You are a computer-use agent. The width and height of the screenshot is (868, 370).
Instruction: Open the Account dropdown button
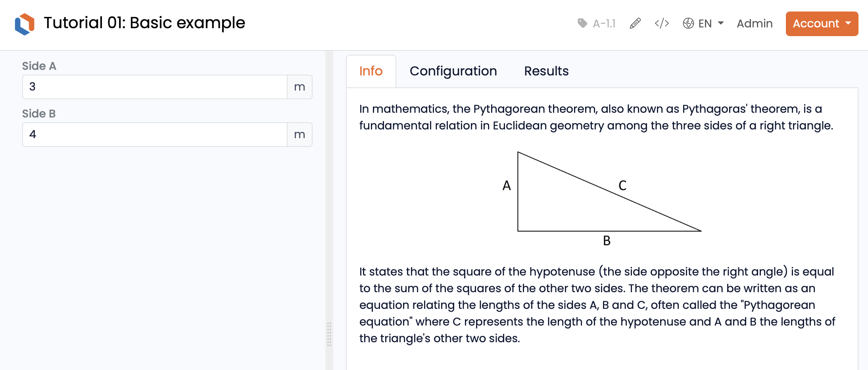tap(822, 24)
